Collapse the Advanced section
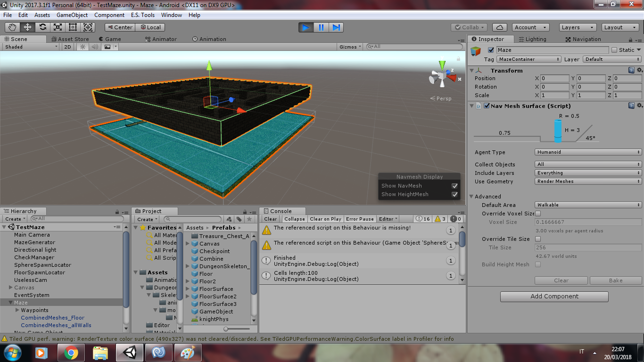Screen dimensions: 644x362 pos(471,197)
